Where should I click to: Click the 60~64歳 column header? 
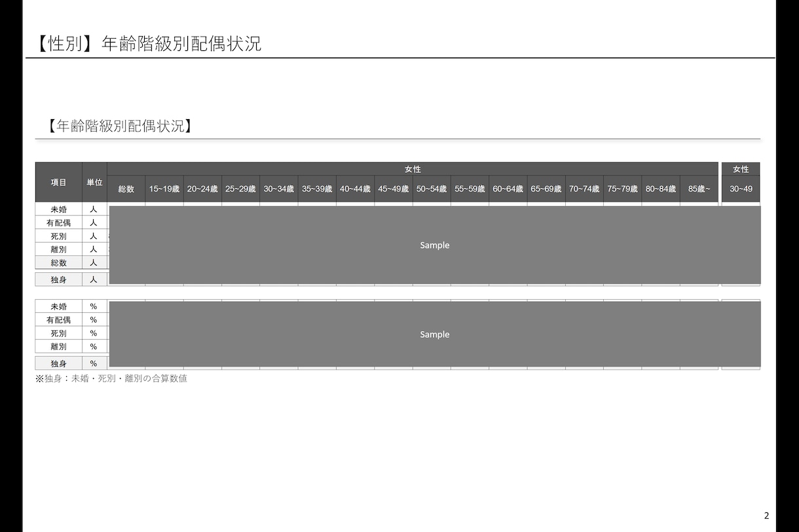coord(508,189)
